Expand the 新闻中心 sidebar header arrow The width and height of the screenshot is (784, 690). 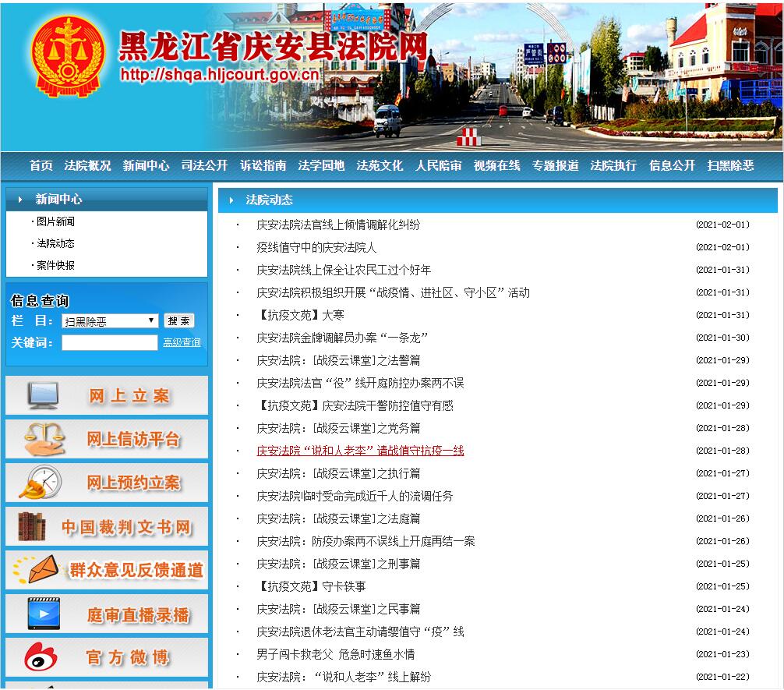pos(21,200)
